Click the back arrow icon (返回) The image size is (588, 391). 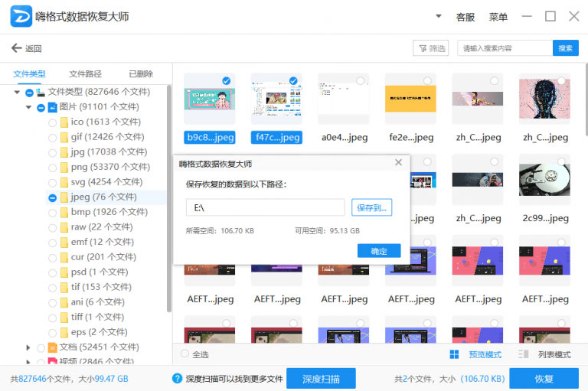click(x=17, y=48)
